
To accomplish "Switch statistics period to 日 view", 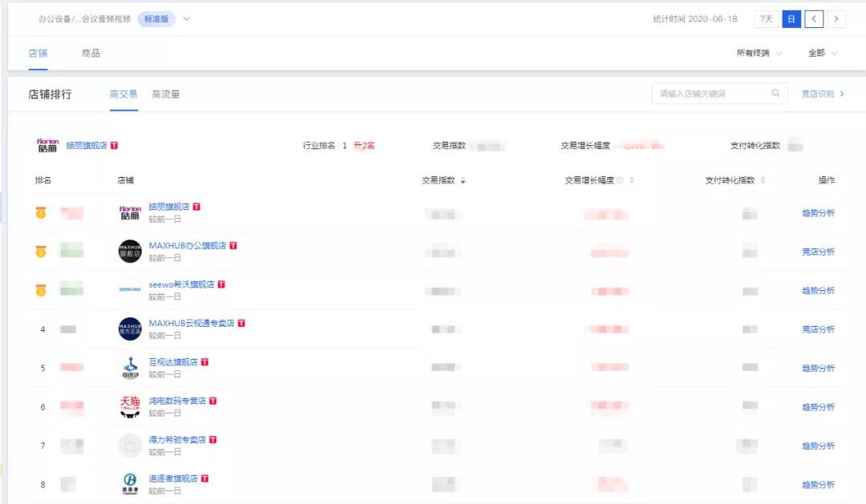I will click(x=792, y=18).
